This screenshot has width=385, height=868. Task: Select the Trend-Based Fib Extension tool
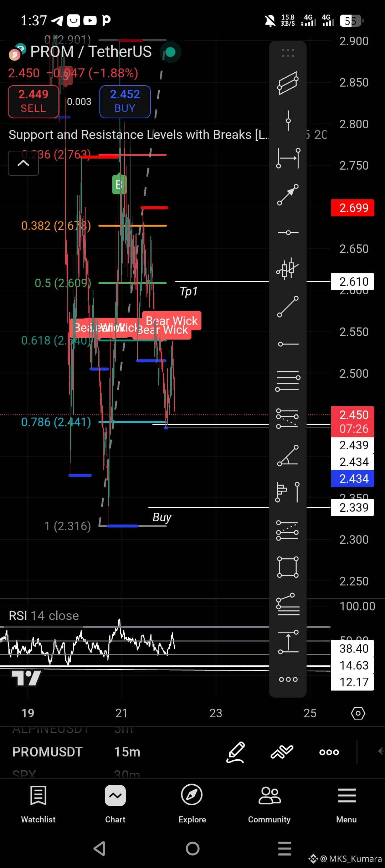tap(288, 418)
